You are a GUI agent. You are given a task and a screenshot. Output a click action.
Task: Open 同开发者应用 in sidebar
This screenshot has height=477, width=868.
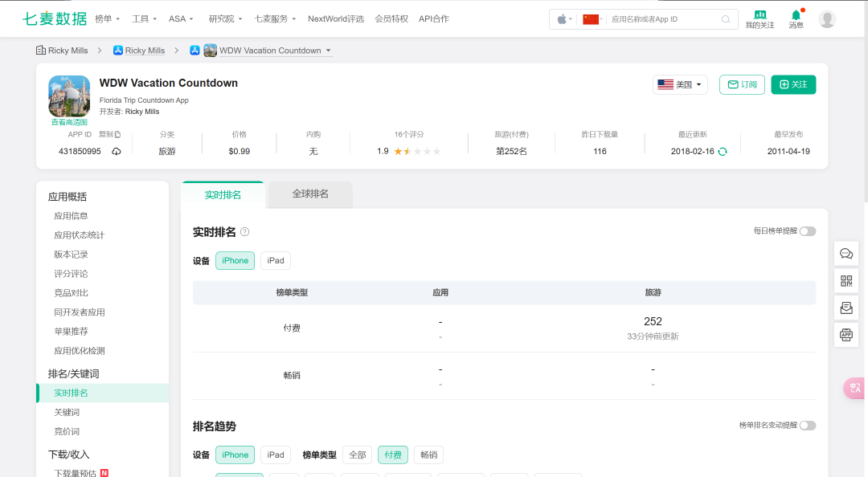pos(79,312)
